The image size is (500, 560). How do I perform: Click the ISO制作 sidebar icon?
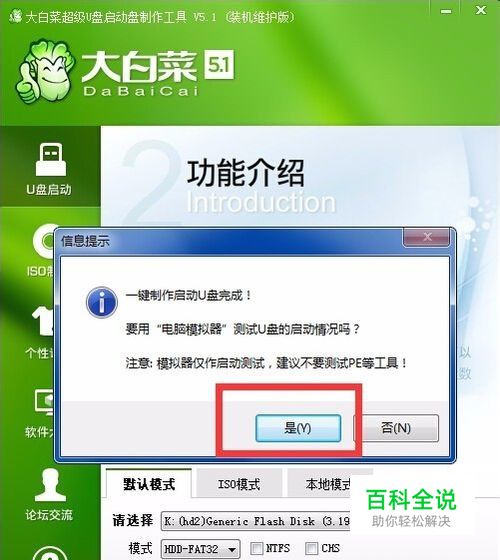click(x=44, y=241)
